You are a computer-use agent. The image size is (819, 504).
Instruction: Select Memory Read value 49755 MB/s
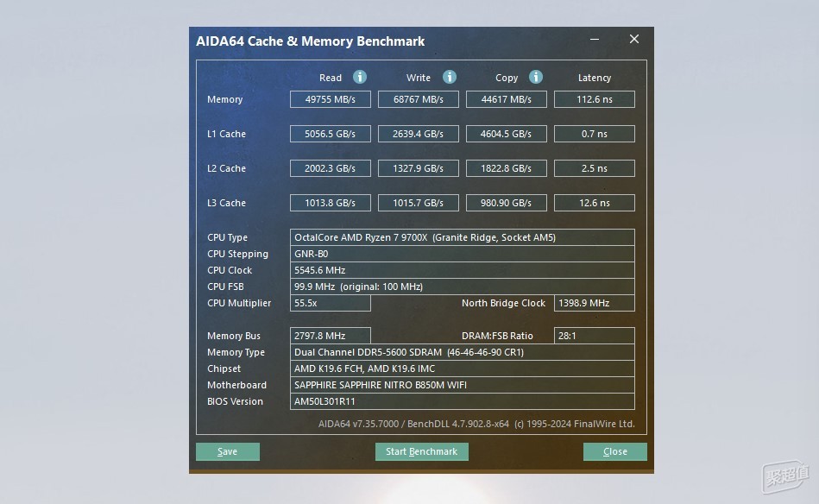click(x=331, y=99)
